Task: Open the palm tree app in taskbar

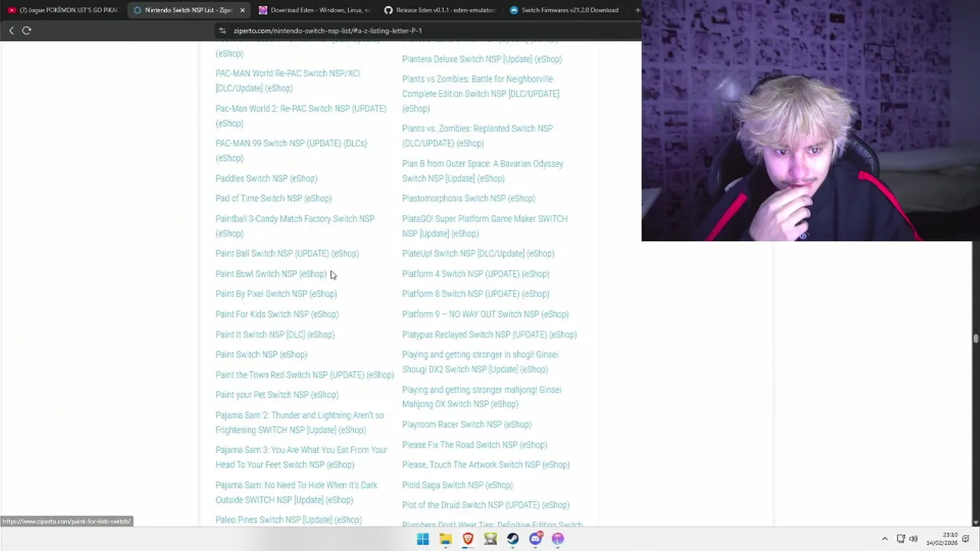Action: (558, 539)
